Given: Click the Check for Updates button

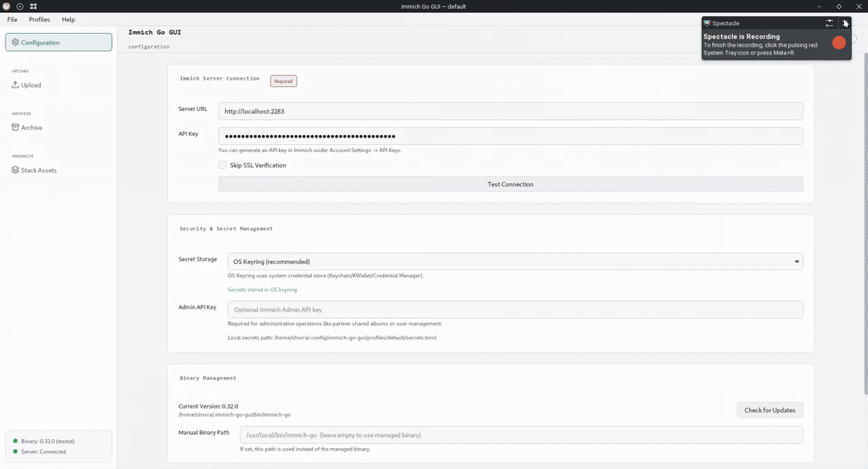Looking at the screenshot, I should (x=769, y=410).
